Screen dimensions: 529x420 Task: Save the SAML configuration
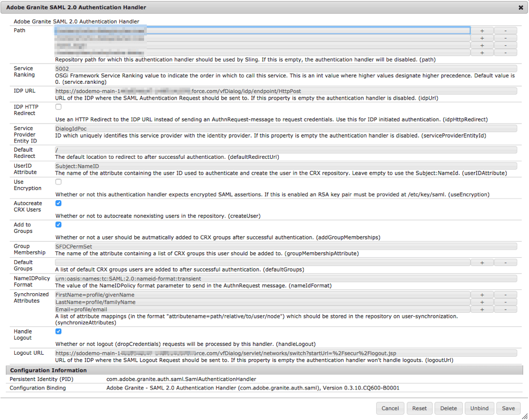[508, 408]
